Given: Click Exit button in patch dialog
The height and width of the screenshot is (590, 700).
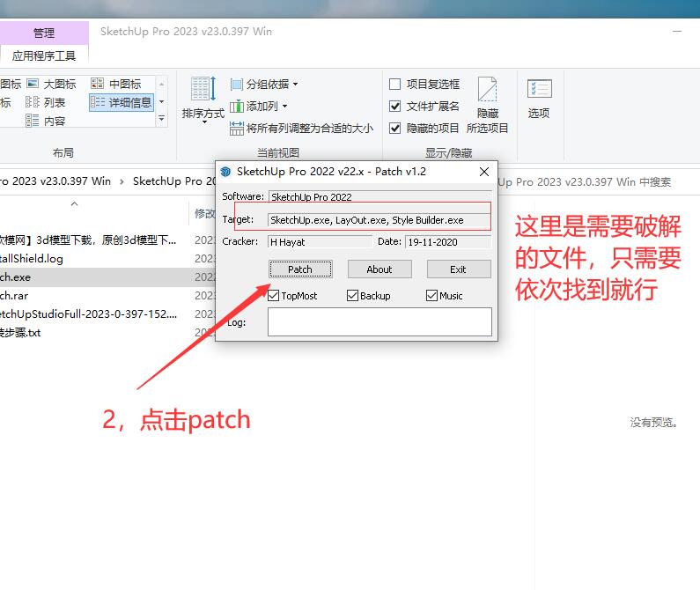Looking at the screenshot, I should coord(459,269).
